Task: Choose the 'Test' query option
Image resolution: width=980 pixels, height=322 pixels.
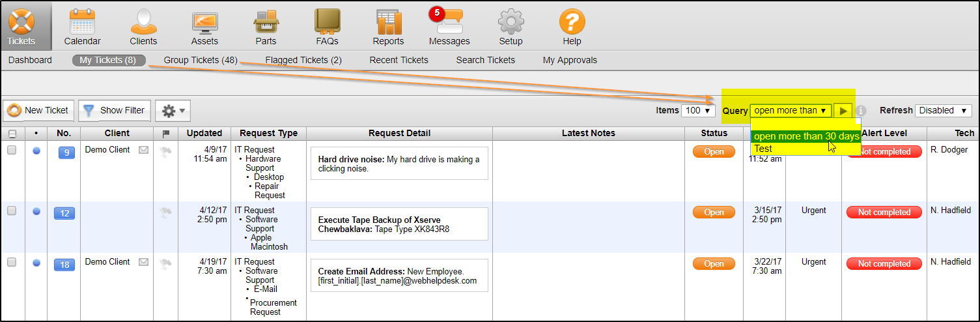Action: click(x=806, y=149)
